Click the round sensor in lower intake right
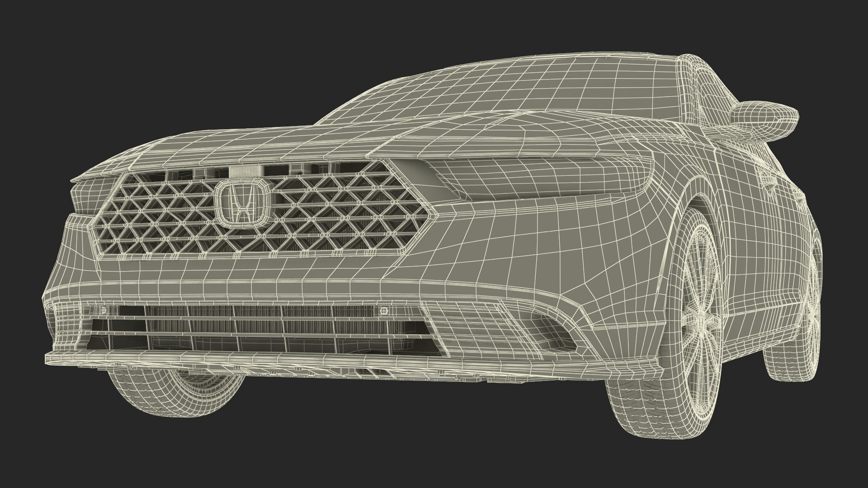 [x=384, y=311]
